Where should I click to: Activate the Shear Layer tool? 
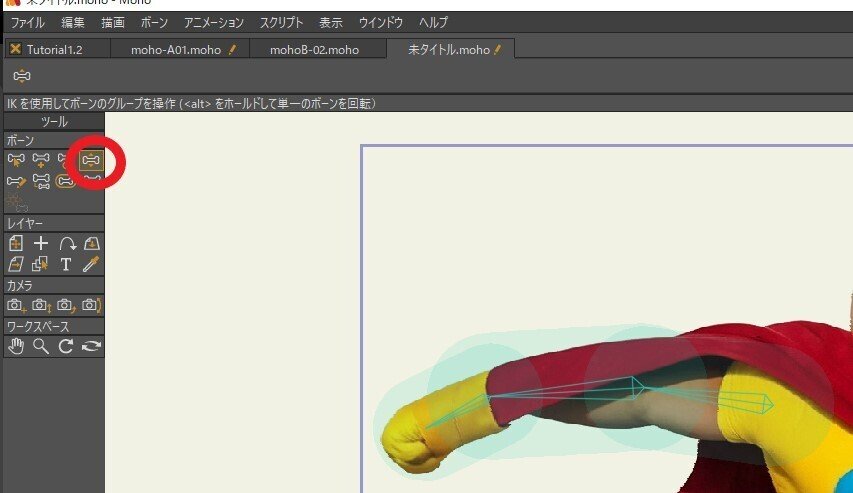click(16, 264)
